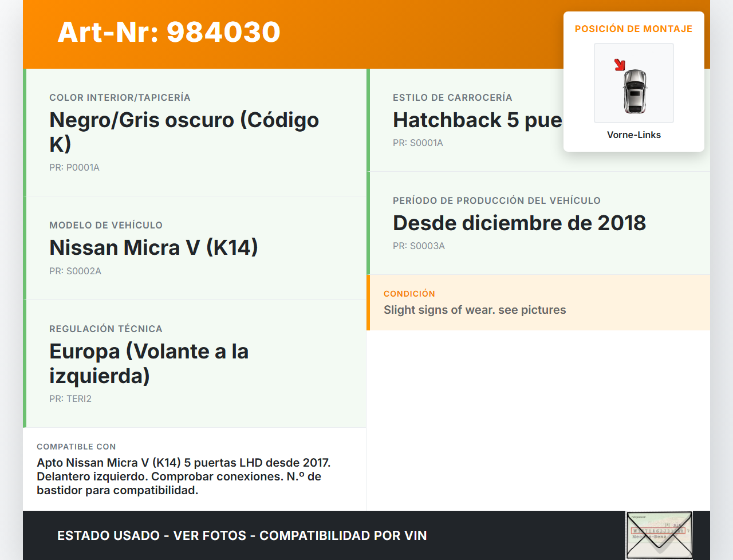The height and width of the screenshot is (560, 733).
Task: Open the envelope VIN document icon
Action: click(x=659, y=534)
